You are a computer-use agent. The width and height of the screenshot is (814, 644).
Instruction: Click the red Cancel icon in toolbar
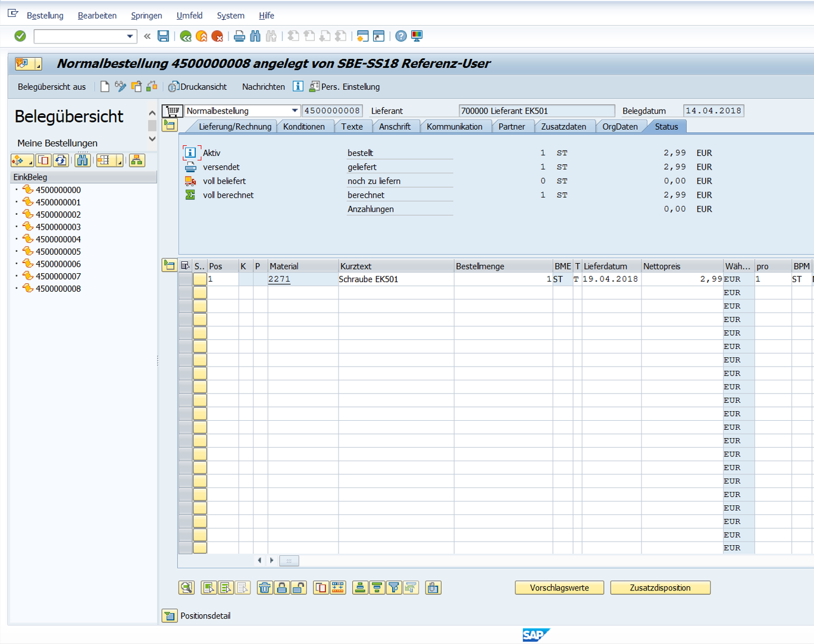[x=217, y=36]
